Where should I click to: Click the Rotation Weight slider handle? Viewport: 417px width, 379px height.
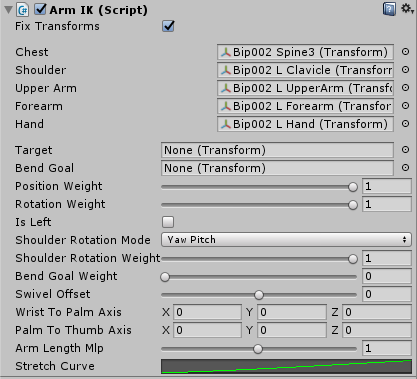pos(353,205)
